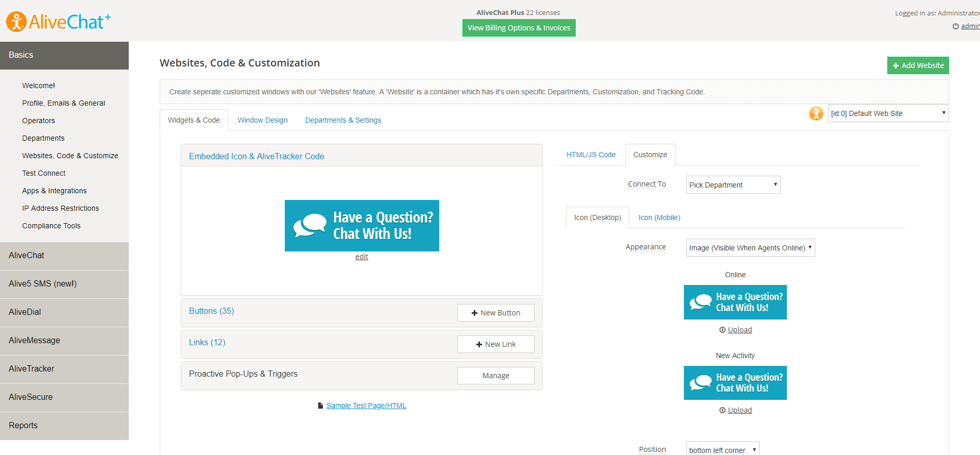
Task: Expand the Appearance image dropdown
Action: click(750, 248)
